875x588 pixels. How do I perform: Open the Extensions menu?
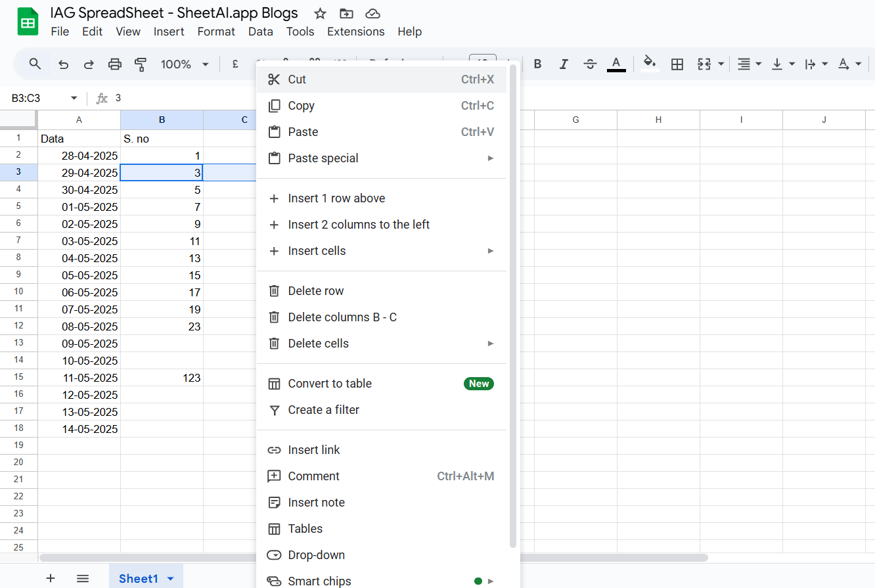356,32
